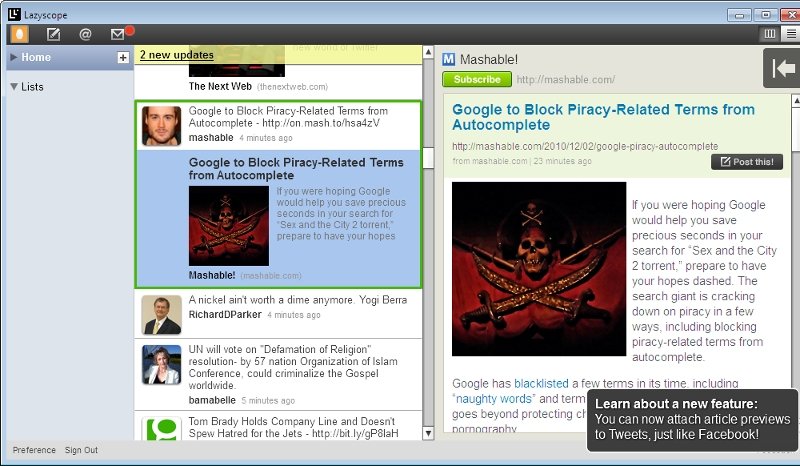Follow the blacklisted hyperlink
The height and width of the screenshot is (466, 800).
point(541,383)
